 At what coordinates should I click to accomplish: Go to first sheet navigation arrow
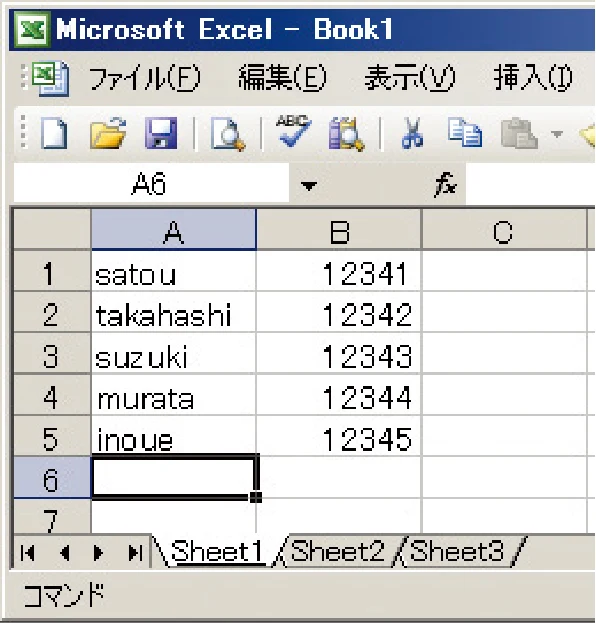pyautogui.click(x=27, y=553)
